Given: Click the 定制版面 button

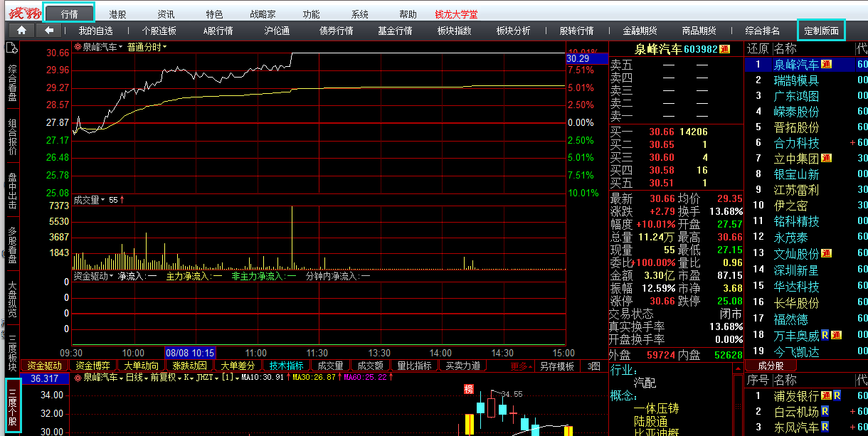Looking at the screenshot, I should tap(821, 31).
